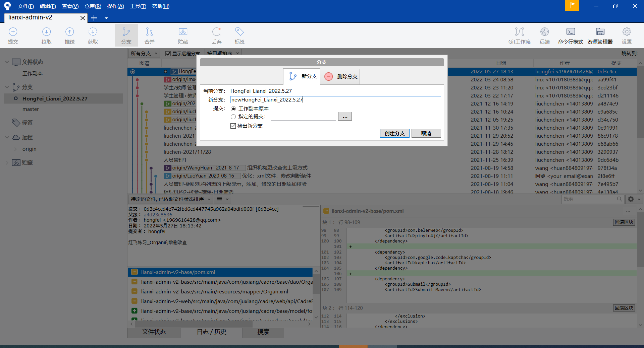Viewport: 644px width, 348px height.
Task: Click the commit browse "..." button
Action: (x=345, y=116)
